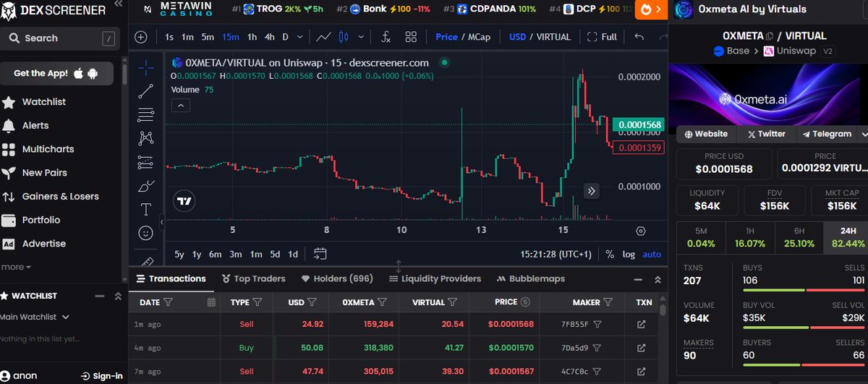Open the emoji icons tool
This screenshot has height=384, width=868.
pyautogui.click(x=145, y=234)
